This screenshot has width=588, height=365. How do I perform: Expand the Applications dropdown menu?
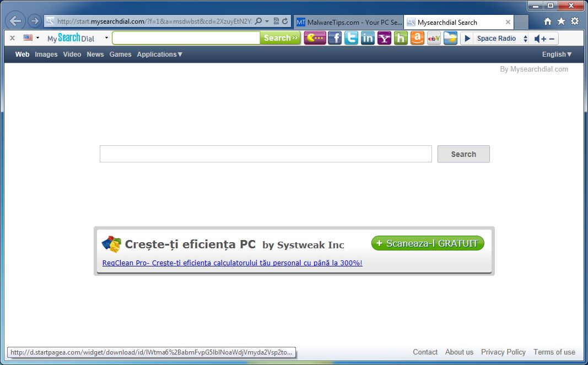[x=160, y=55]
